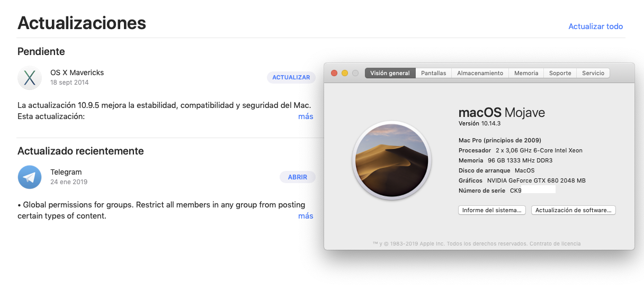Click the Versión 10.14.3 text
644x290 pixels.
(x=479, y=123)
